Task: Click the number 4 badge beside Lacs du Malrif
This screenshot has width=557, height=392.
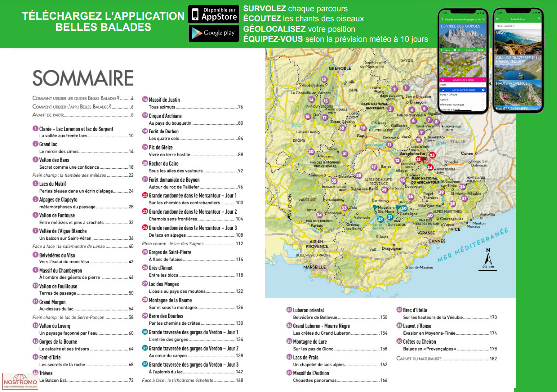Action: pyautogui.click(x=35, y=184)
